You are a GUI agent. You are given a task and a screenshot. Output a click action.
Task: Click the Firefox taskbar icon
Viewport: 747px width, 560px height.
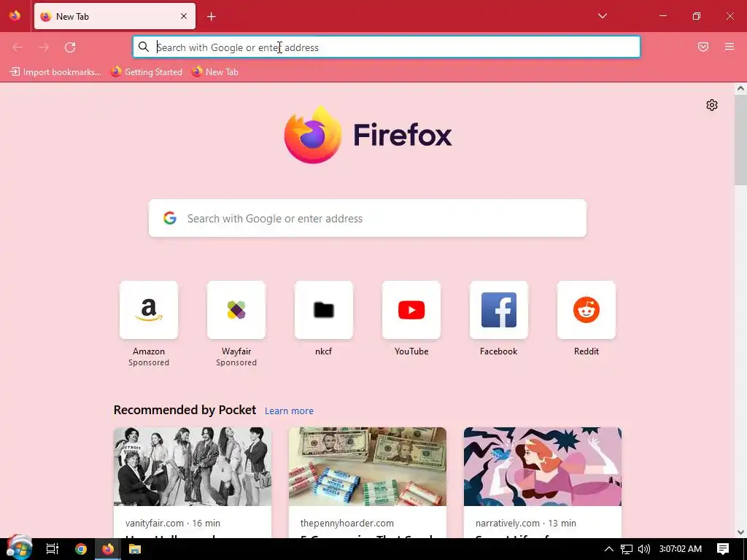(108, 549)
